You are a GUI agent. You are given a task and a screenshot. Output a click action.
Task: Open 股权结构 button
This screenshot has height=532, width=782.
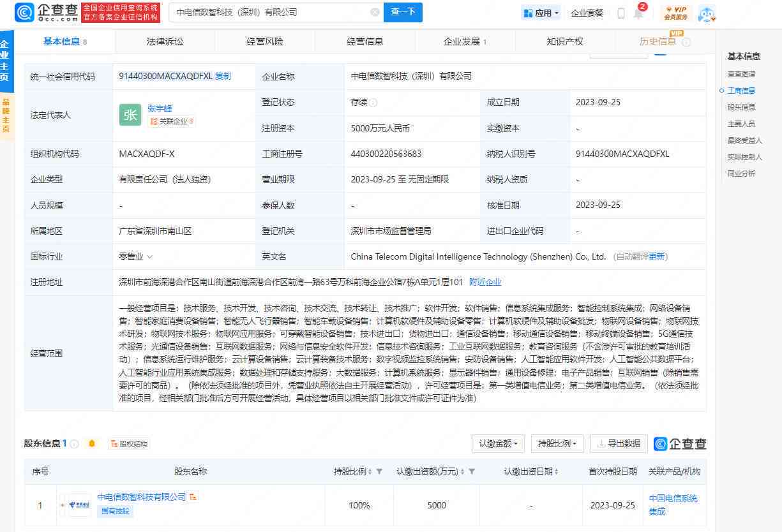pos(128,444)
